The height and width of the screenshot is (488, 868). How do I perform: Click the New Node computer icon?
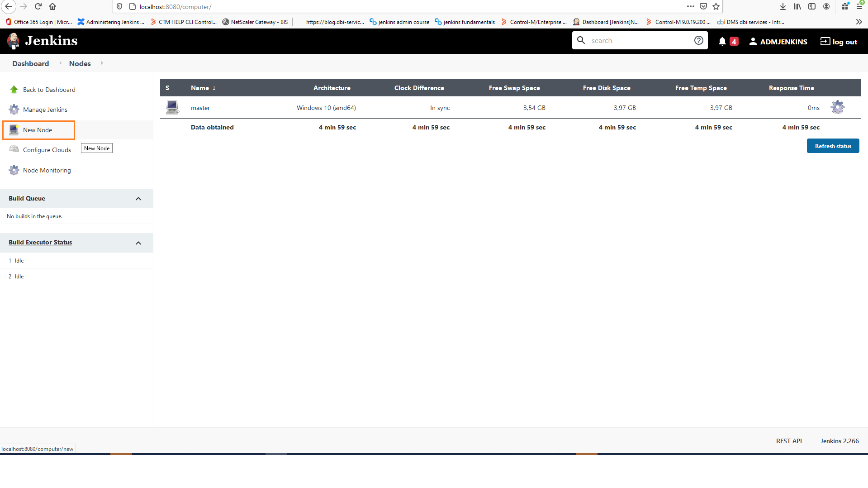14,130
